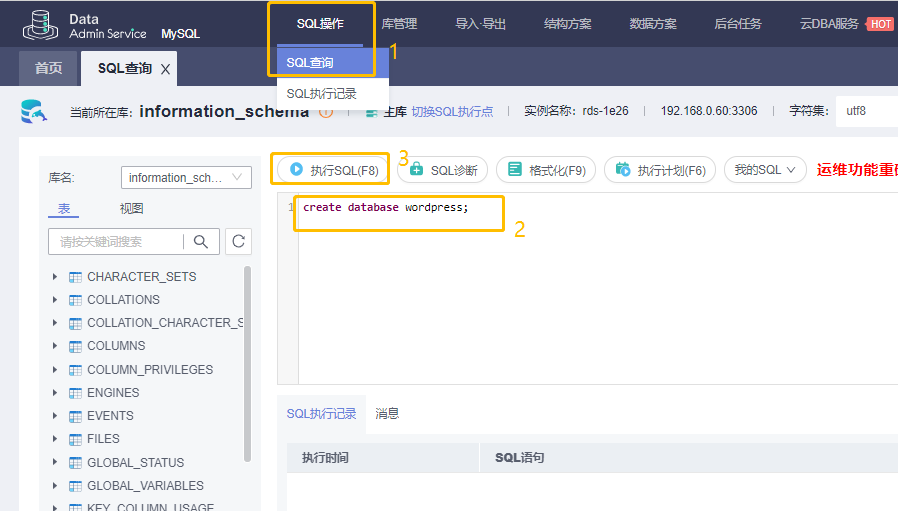The height and width of the screenshot is (511, 898).
Task: Click the table icon for FILES
Action: pos(75,439)
